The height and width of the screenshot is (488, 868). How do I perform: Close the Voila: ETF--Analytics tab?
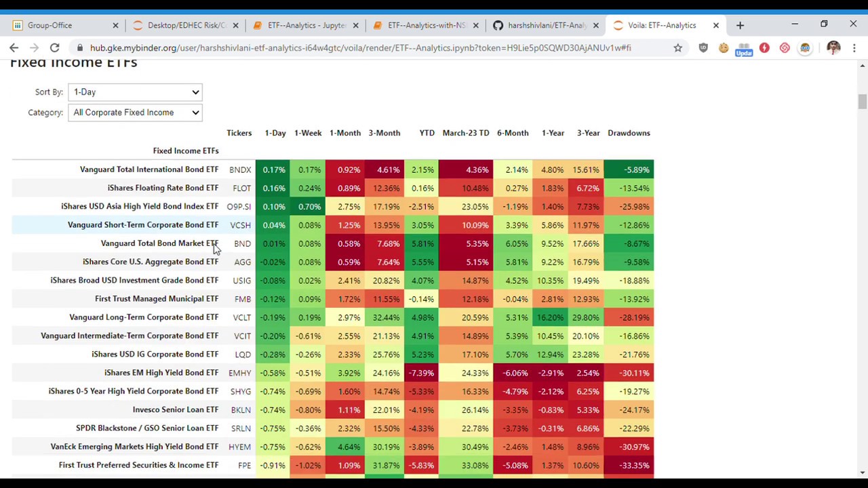pos(715,25)
